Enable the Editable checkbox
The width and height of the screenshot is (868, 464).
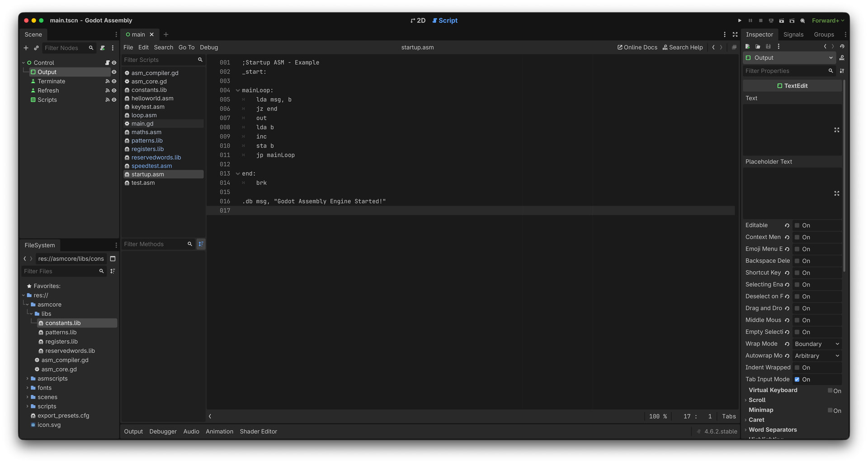[797, 225]
